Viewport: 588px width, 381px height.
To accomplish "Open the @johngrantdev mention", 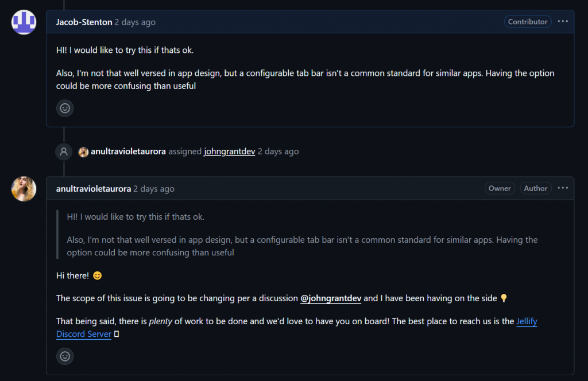I will pyautogui.click(x=331, y=298).
